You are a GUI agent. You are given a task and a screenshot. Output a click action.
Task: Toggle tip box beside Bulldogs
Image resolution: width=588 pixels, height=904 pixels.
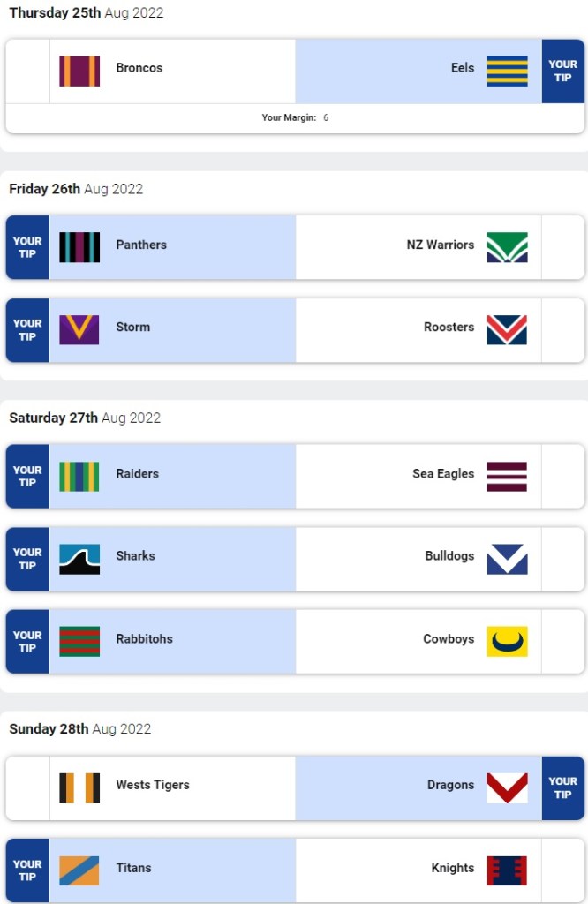[x=562, y=559]
